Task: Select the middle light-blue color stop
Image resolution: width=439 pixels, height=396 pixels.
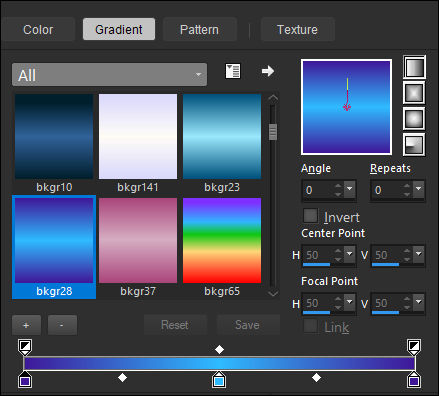Action: click(x=219, y=380)
